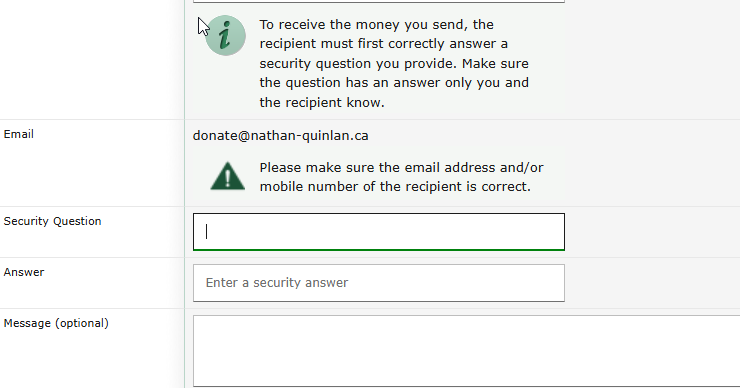The width and height of the screenshot is (740, 388).
Task: Click the text 'the recipient know.'
Action: coord(322,102)
